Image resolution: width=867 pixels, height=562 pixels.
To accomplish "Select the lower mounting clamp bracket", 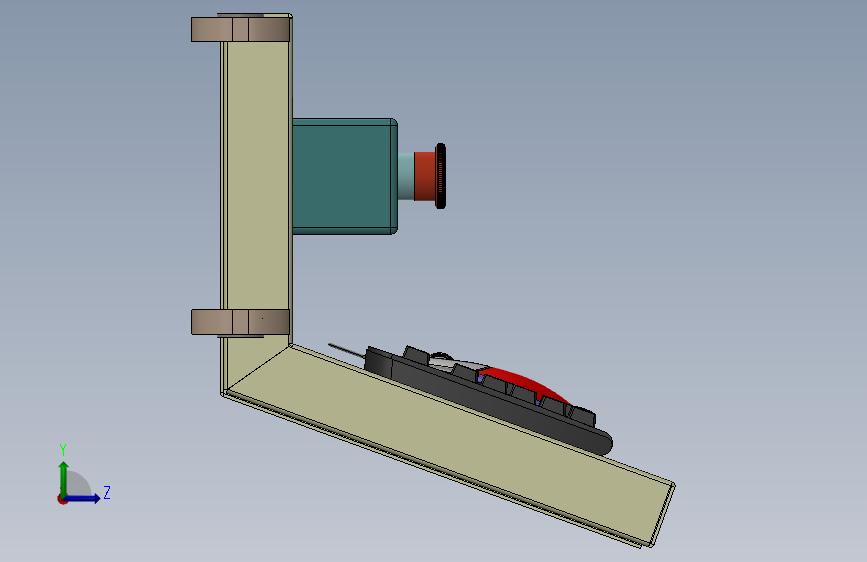I will [241, 322].
